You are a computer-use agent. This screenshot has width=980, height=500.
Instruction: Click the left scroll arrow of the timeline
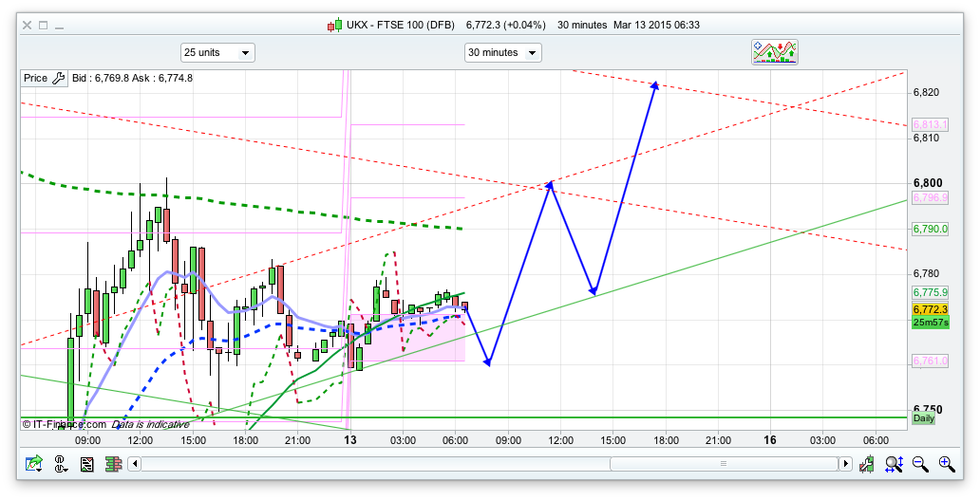click(135, 464)
